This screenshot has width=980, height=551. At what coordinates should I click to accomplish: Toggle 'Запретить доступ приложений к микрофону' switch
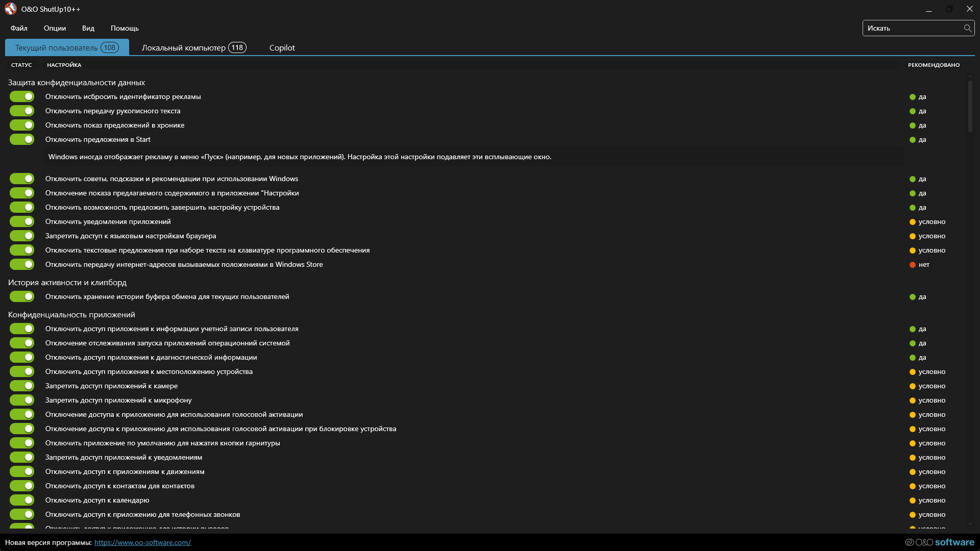22,400
